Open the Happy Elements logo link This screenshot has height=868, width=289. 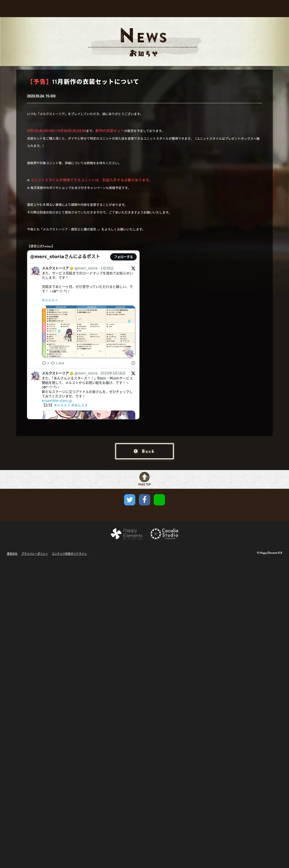tap(126, 533)
